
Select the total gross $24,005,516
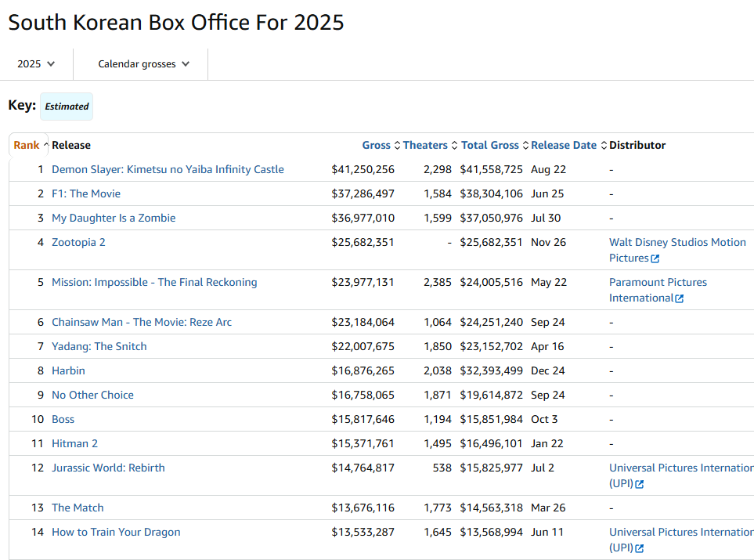click(x=491, y=283)
